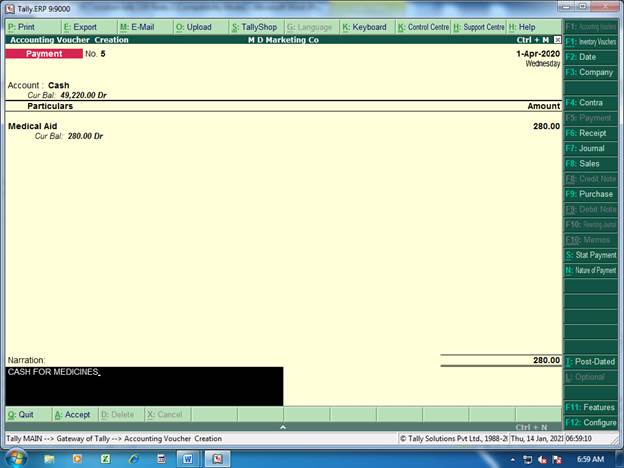
Task: Click the Particulars column header
Action: (x=50, y=106)
